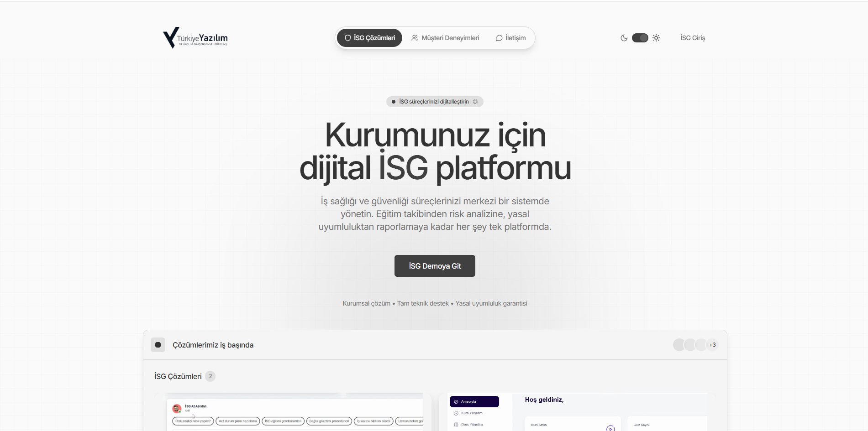Open the İletişim menu item

(509, 38)
